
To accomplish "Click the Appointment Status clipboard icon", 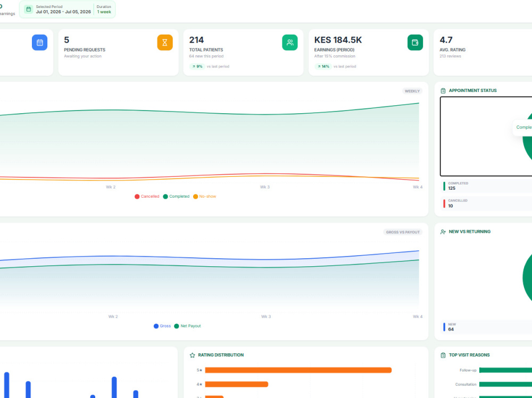I will [x=443, y=90].
